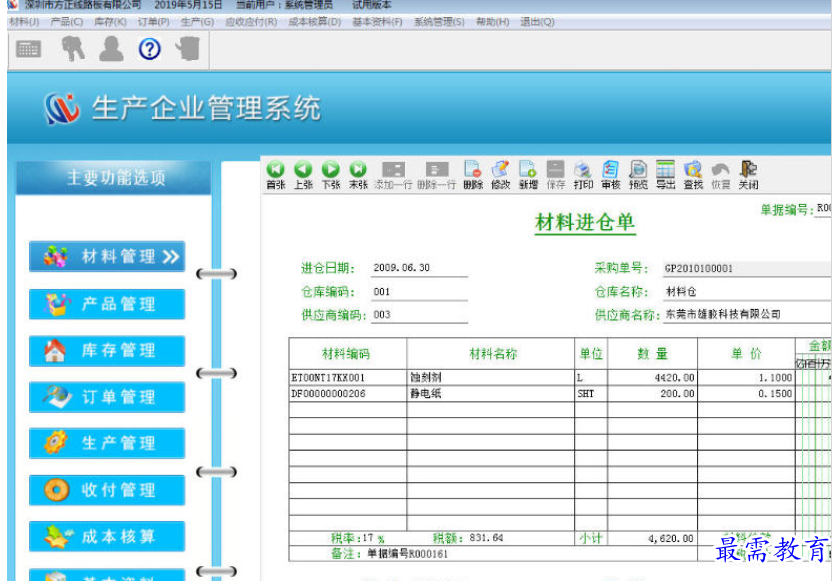Select 生产管理 sidebar button
Viewport: 837px width, 581px height.
click(107, 443)
